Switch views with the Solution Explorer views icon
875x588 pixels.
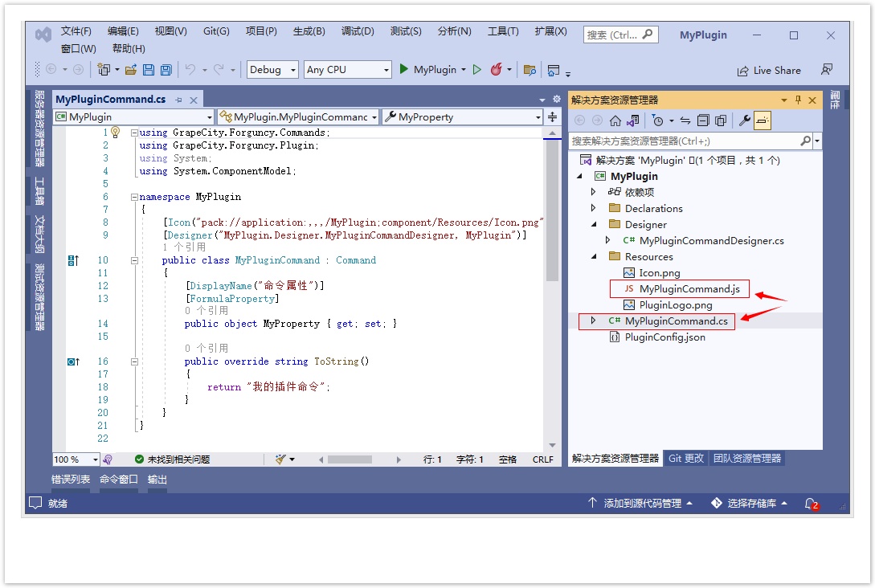tap(633, 120)
